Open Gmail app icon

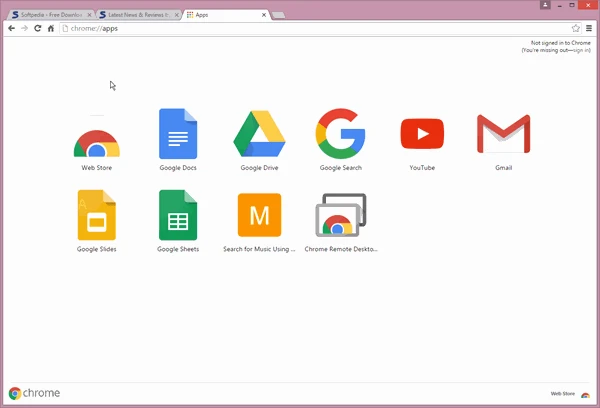coord(503,135)
